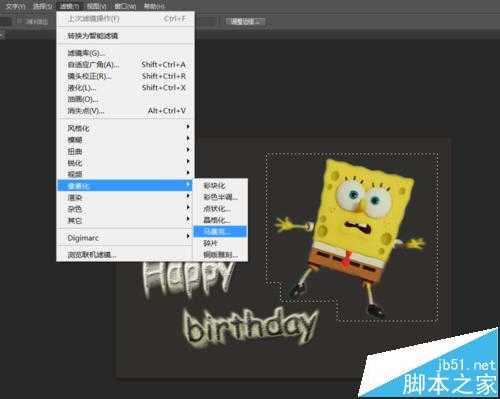
Task: Expand the 杂色 noise submenu
Action: click(x=125, y=209)
